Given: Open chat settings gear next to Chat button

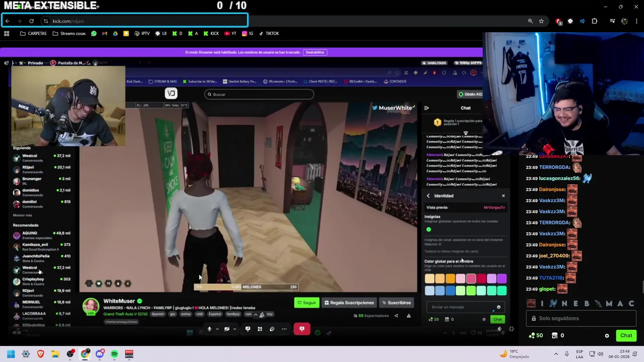Looking at the screenshot, I should point(607,335).
